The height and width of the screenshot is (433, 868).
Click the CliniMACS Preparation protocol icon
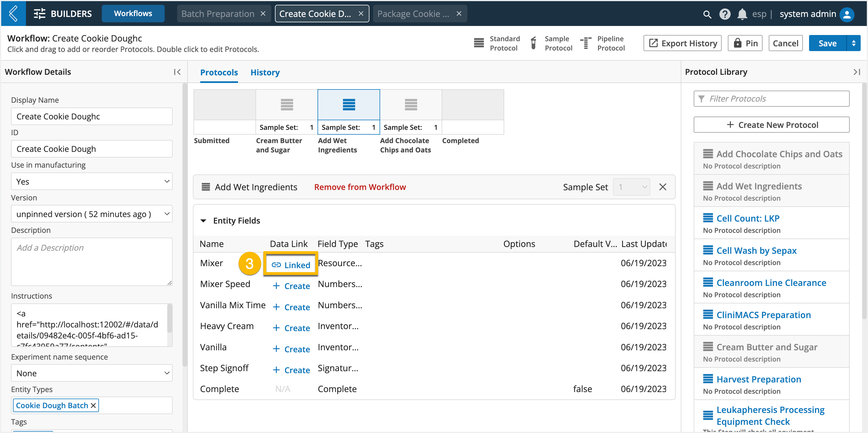pyautogui.click(x=708, y=315)
